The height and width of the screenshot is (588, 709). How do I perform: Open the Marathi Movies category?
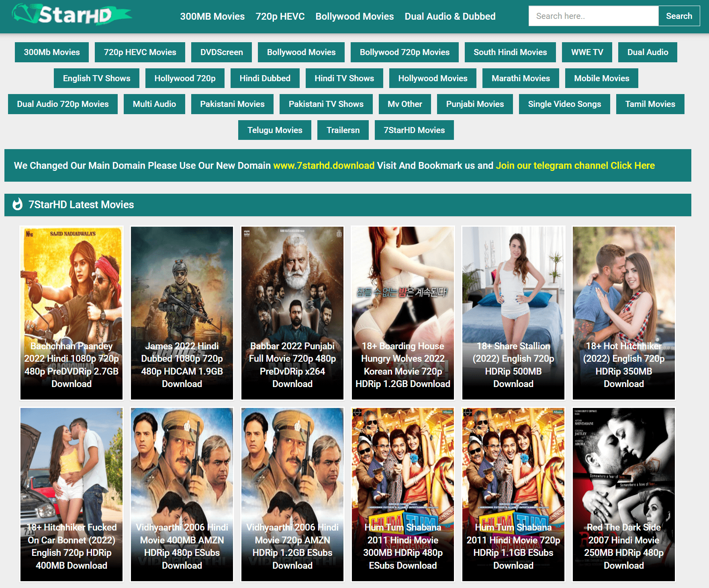tap(521, 78)
